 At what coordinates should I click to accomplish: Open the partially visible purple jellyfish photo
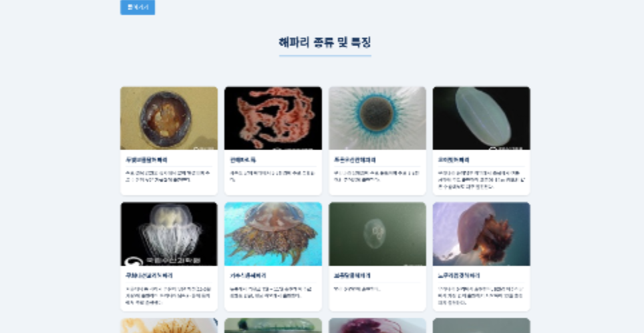(x=377, y=326)
